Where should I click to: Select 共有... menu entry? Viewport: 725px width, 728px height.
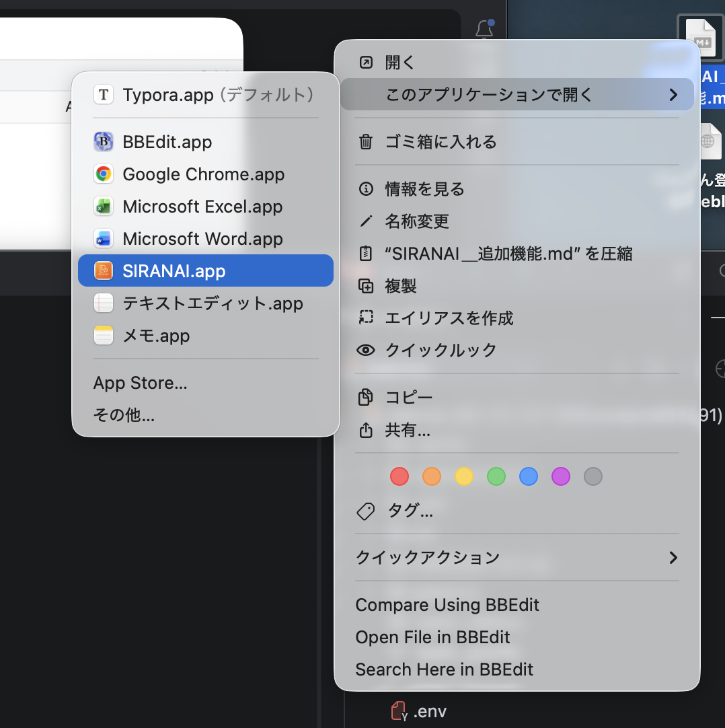pos(517,430)
